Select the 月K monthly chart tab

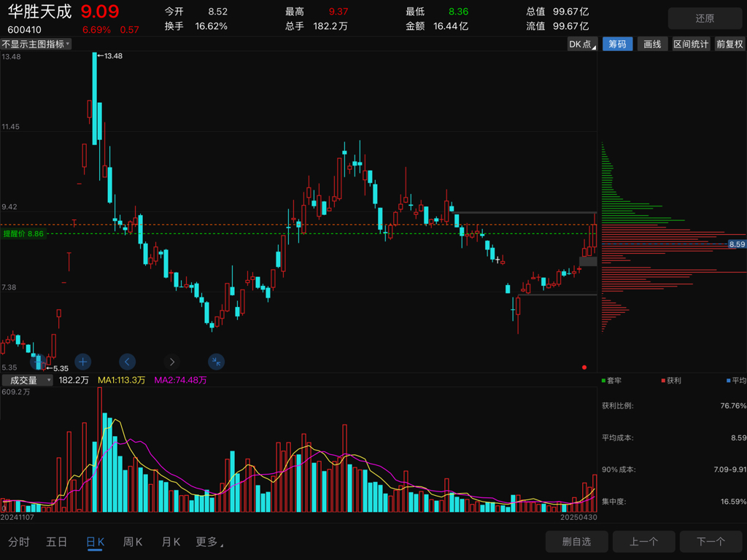click(171, 542)
